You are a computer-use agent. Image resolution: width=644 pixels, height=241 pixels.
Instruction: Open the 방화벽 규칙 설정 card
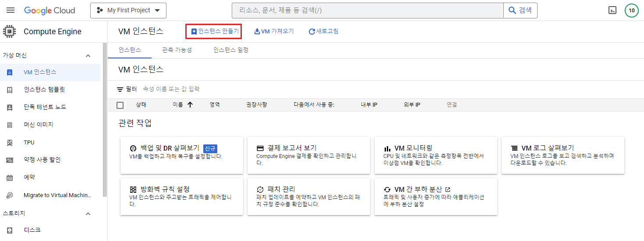coord(182,197)
